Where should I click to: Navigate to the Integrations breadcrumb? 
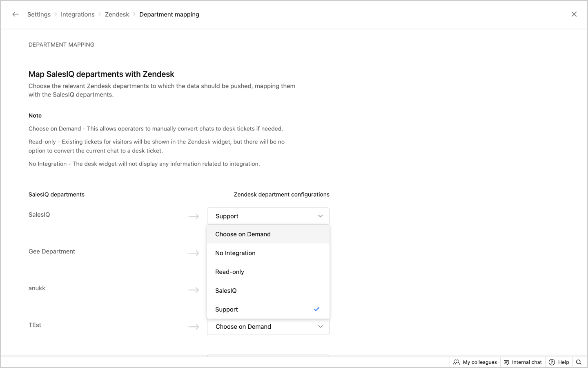click(78, 14)
